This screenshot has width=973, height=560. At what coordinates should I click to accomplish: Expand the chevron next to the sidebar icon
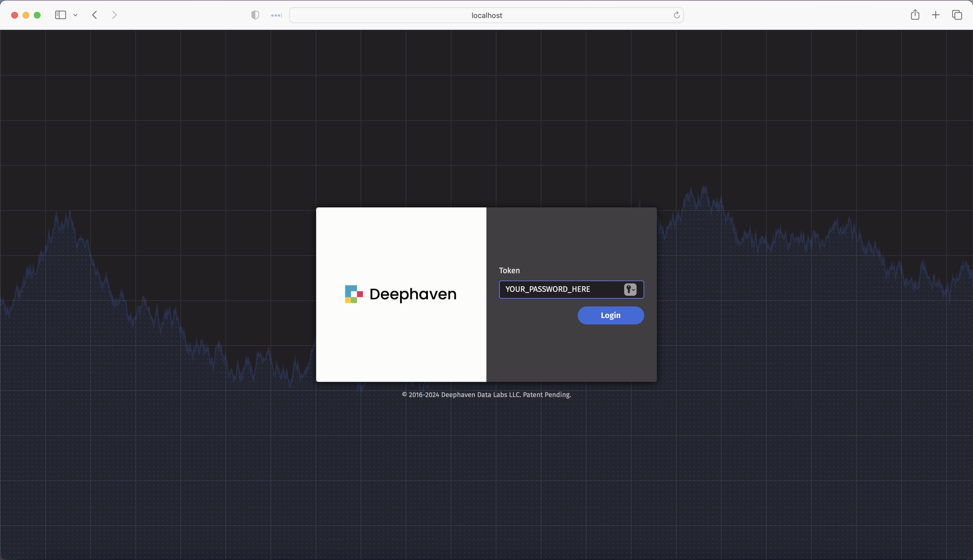coord(75,15)
